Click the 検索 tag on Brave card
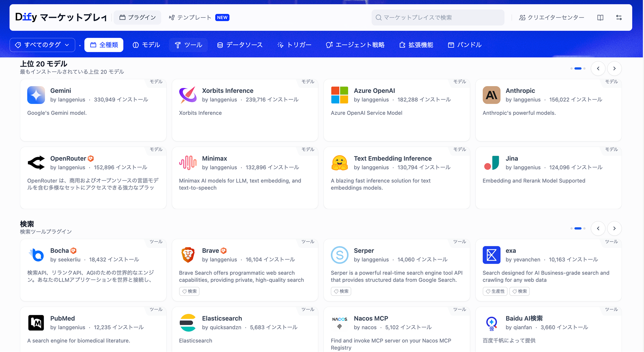The height and width of the screenshot is (352, 644). click(x=189, y=291)
